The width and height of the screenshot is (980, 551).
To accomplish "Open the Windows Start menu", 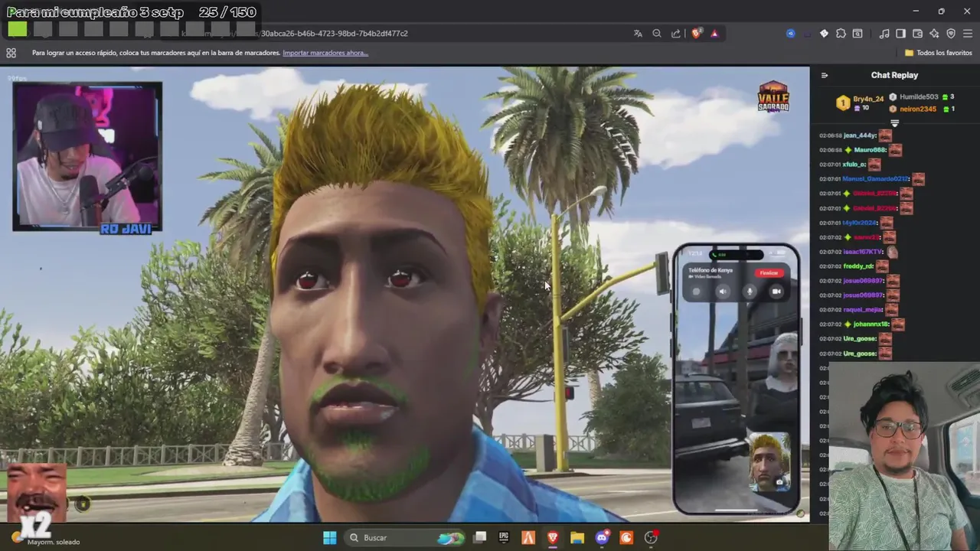I will 330,538.
